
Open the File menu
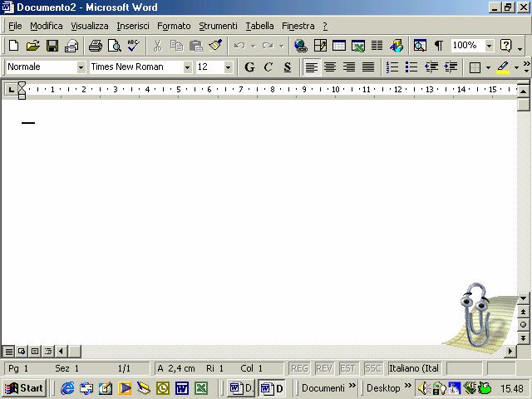(15, 26)
